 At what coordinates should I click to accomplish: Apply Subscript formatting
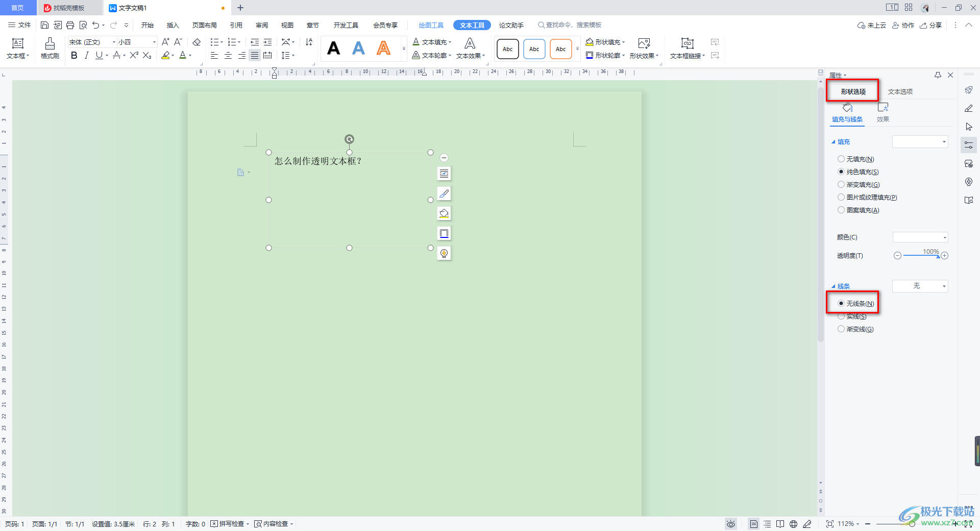point(147,55)
